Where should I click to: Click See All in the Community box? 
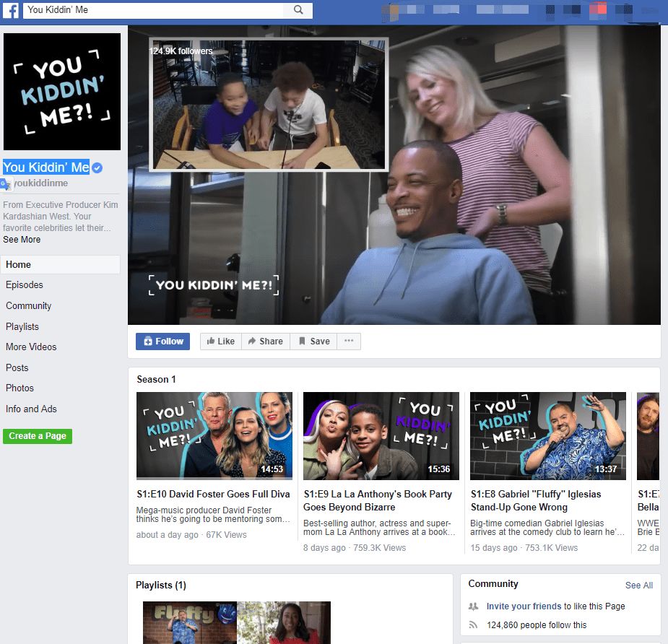coord(638,586)
